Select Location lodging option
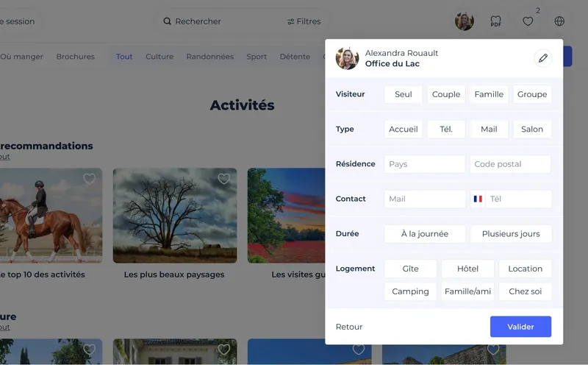588x365 pixels. pyautogui.click(x=526, y=269)
